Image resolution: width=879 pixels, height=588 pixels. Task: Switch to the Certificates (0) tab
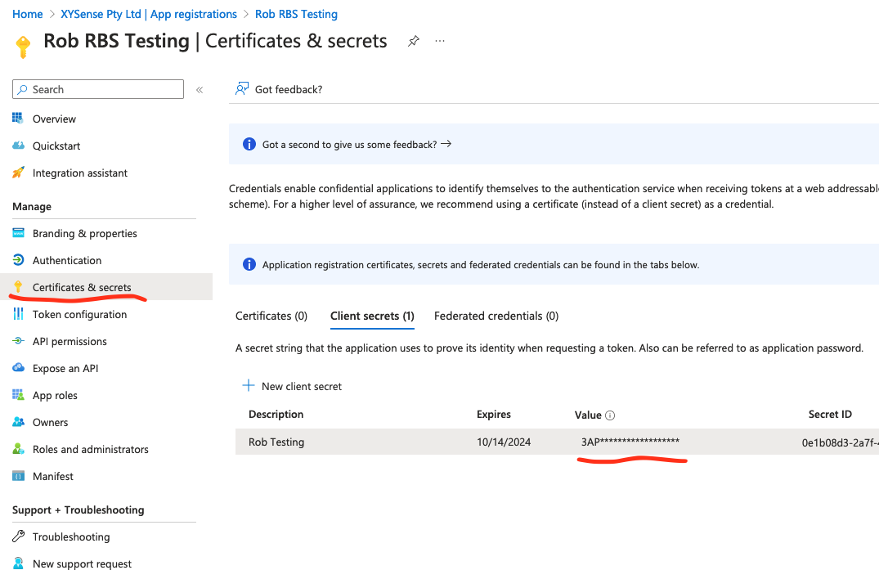pos(271,316)
